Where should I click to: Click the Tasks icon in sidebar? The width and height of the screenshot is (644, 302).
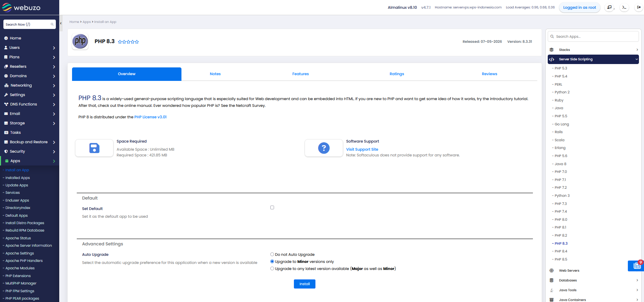(x=6, y=132)
